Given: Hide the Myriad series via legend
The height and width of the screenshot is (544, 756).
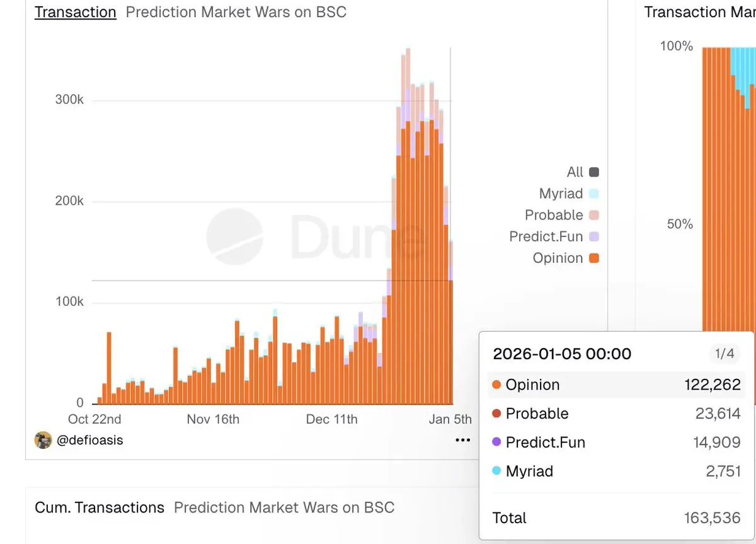Looking at the screenshot, I should coord(593,194).
